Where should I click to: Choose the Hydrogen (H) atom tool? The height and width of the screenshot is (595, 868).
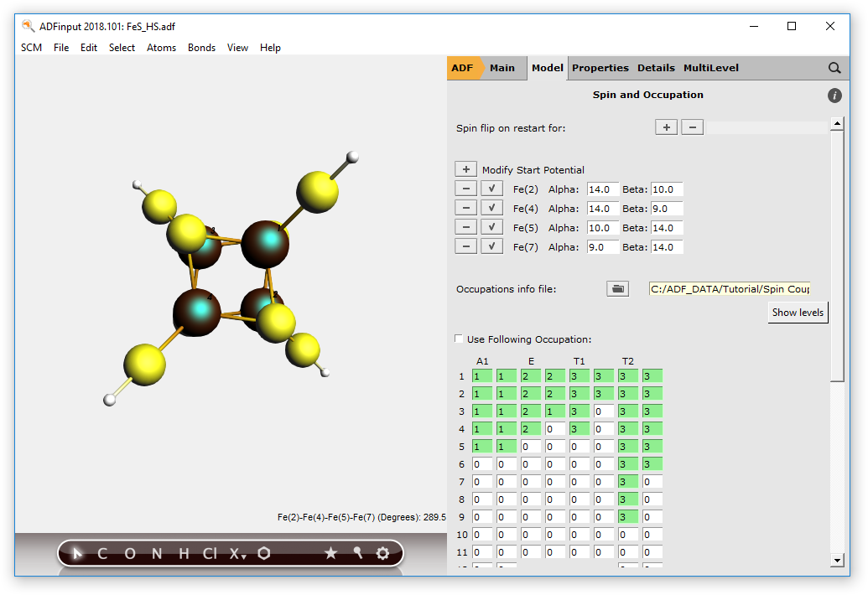(x=184, y=554)
